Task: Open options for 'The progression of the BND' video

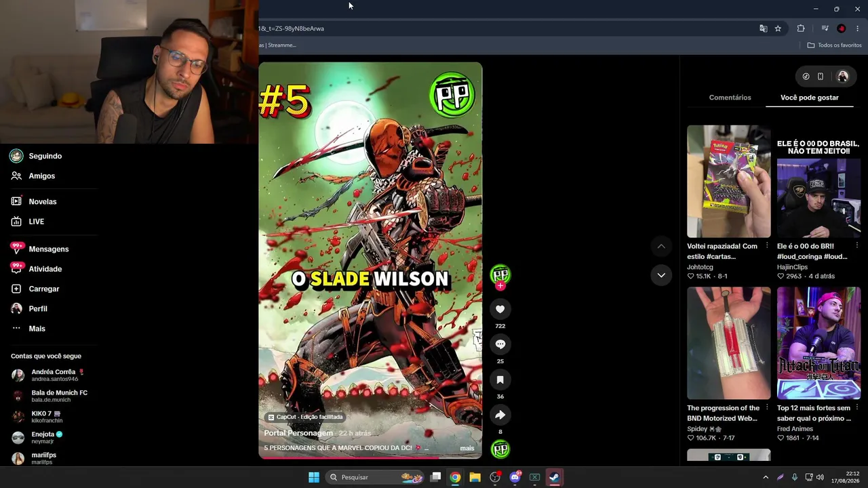Action: coord(767,407)
